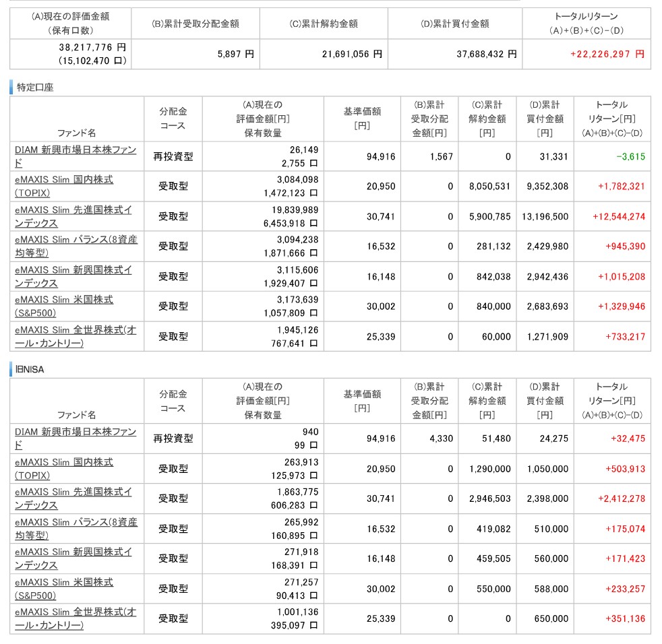Select return value +1,782,321
The width and height of the screenshot is (662, 644).
tap(621, 186)
